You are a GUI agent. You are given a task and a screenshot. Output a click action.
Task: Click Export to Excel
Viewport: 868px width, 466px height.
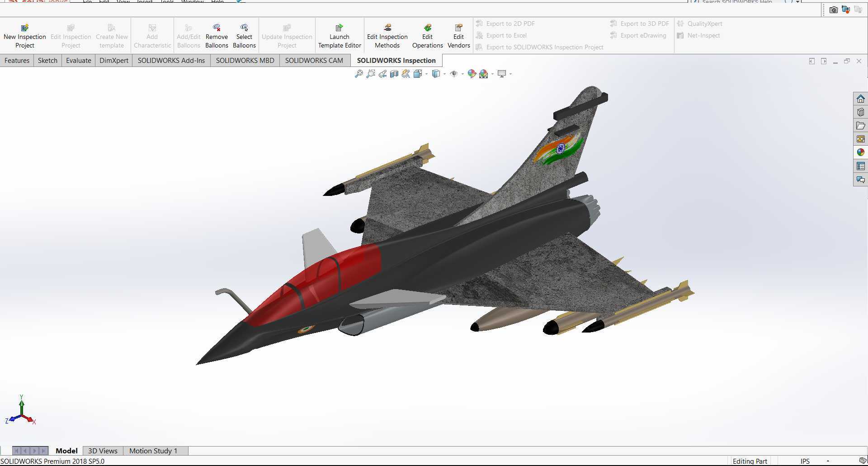click(x=502, y=35)
